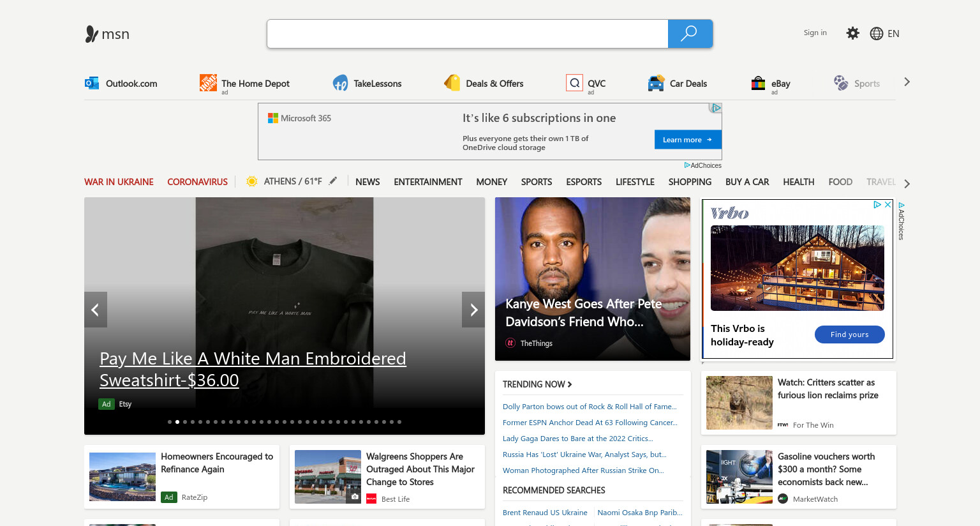Open Naomi Osaka recommended search
The image size is (980, 526).
coord(640,513)
